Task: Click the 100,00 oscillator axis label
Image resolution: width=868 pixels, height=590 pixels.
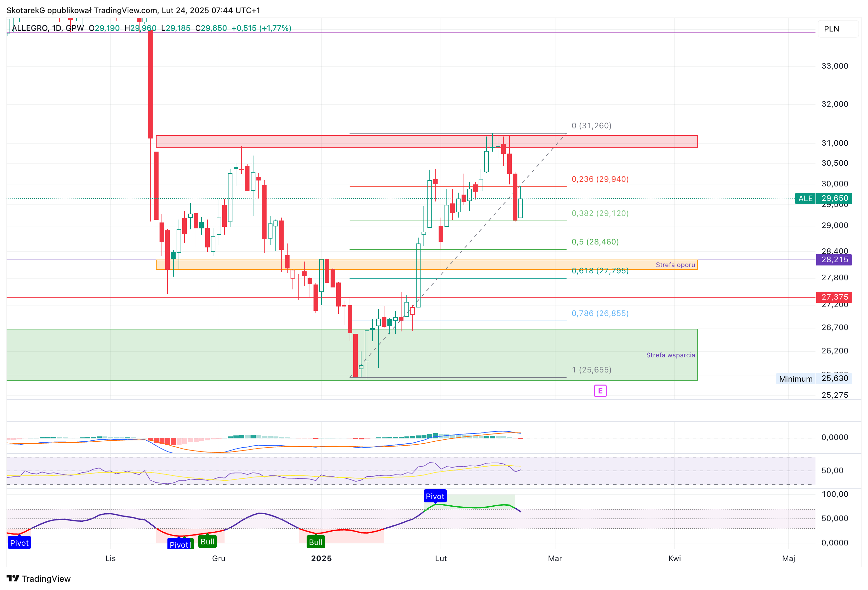Action: [835, 494]
